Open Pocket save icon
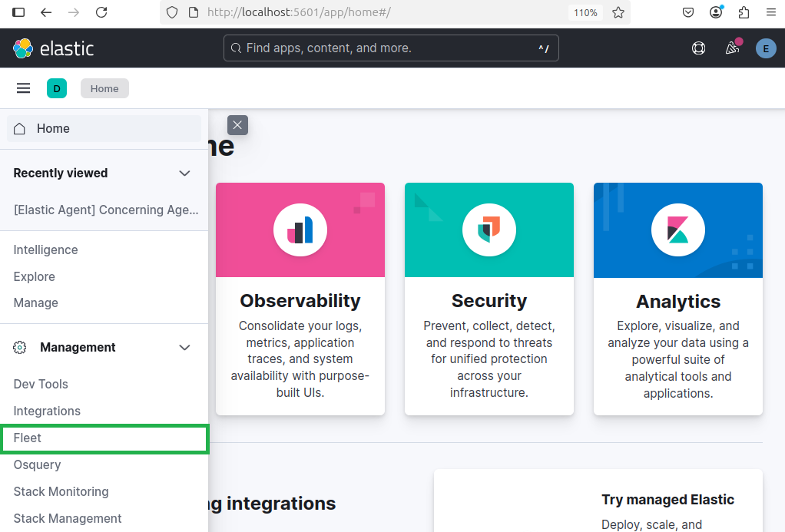785x532 pixels. pos(688,12)
